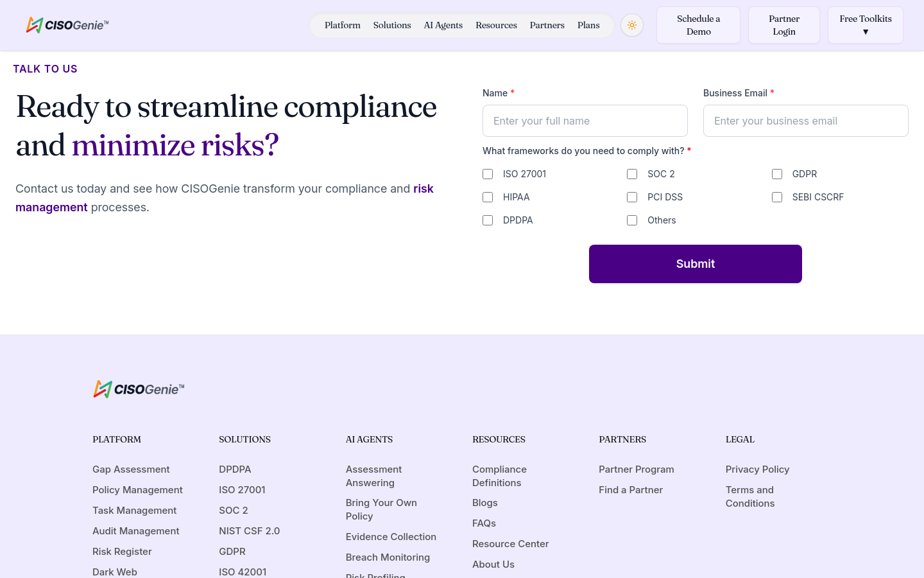Open the Policy Management footer link
The image size is (924, 578).
click(137, 490)
